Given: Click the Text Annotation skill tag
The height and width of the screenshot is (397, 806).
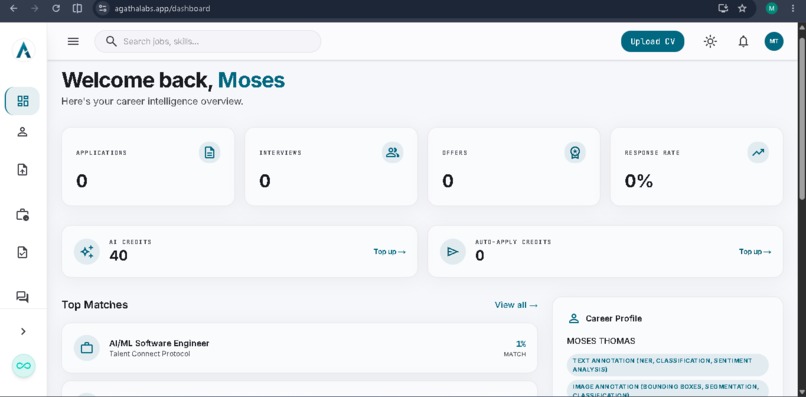Looking at the screenshot, I should [668, 365].
